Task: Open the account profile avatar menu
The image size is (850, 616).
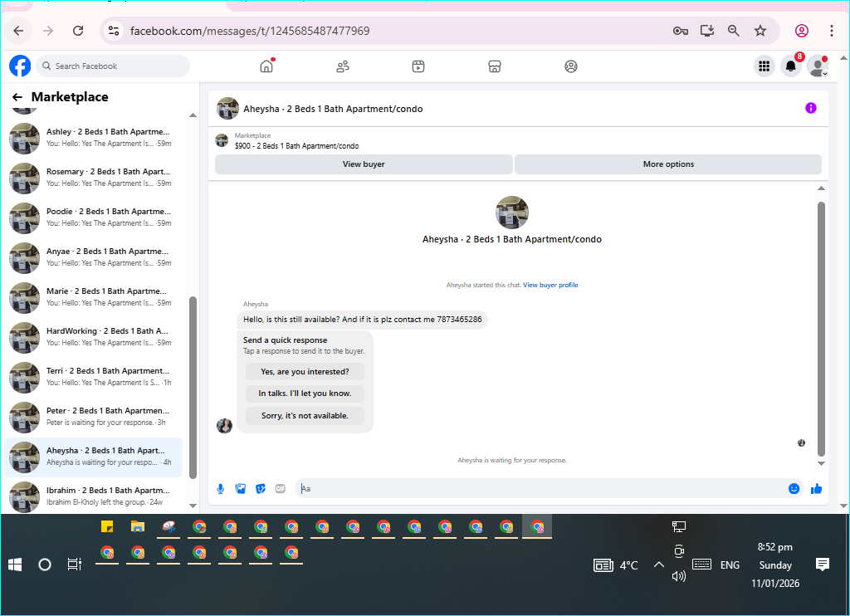Action: pos(818,66)
